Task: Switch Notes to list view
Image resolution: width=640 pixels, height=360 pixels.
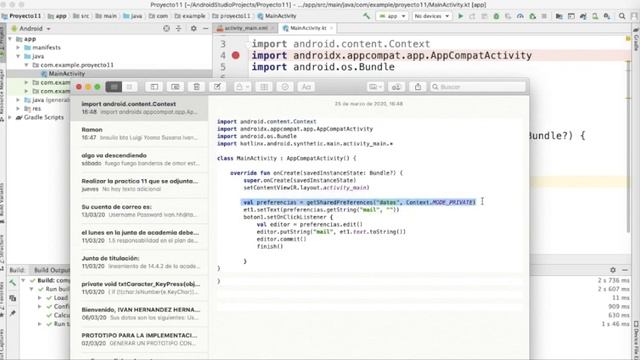Action: pos(114,87)
